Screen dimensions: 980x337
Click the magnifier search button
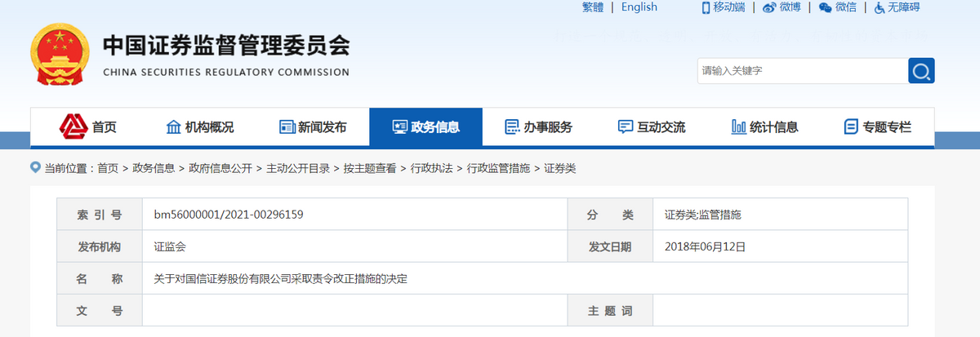pos(921,71)
